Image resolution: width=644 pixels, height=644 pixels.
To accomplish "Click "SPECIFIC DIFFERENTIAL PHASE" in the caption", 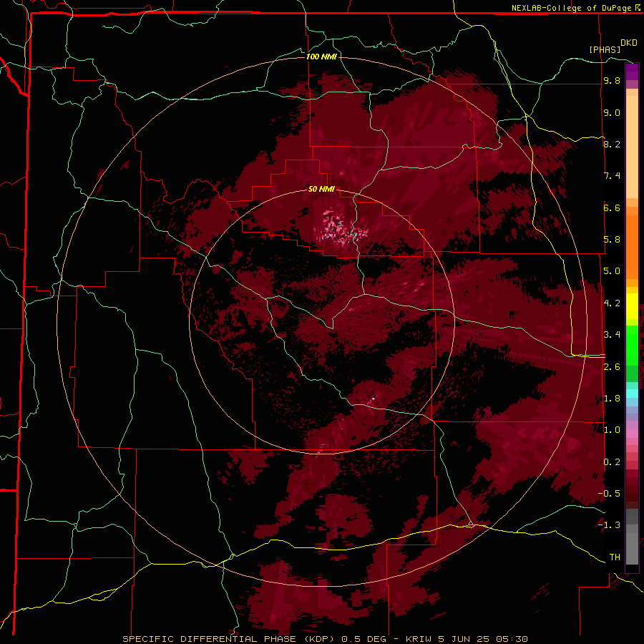I will coord(209,639).
